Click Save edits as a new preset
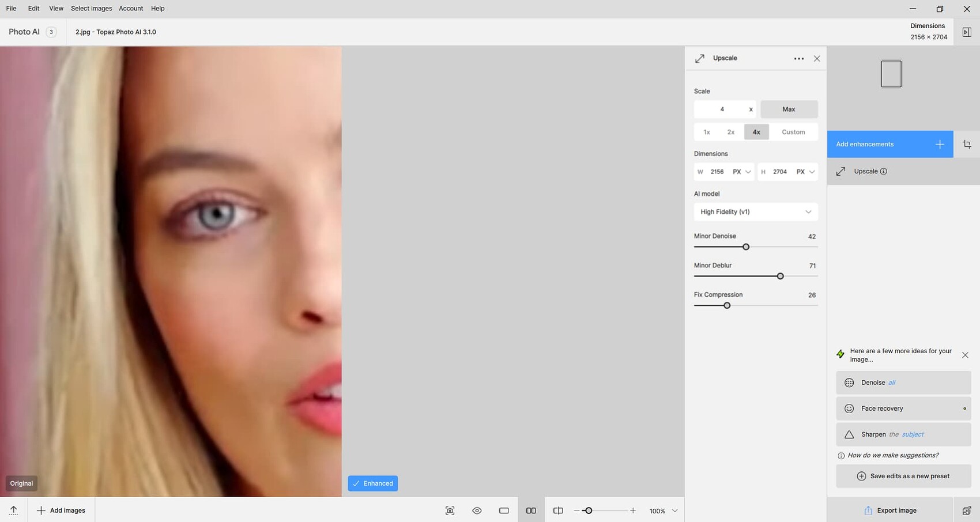Screen dimensions: 980x522 pyautogui.click(x=903, y=476)
